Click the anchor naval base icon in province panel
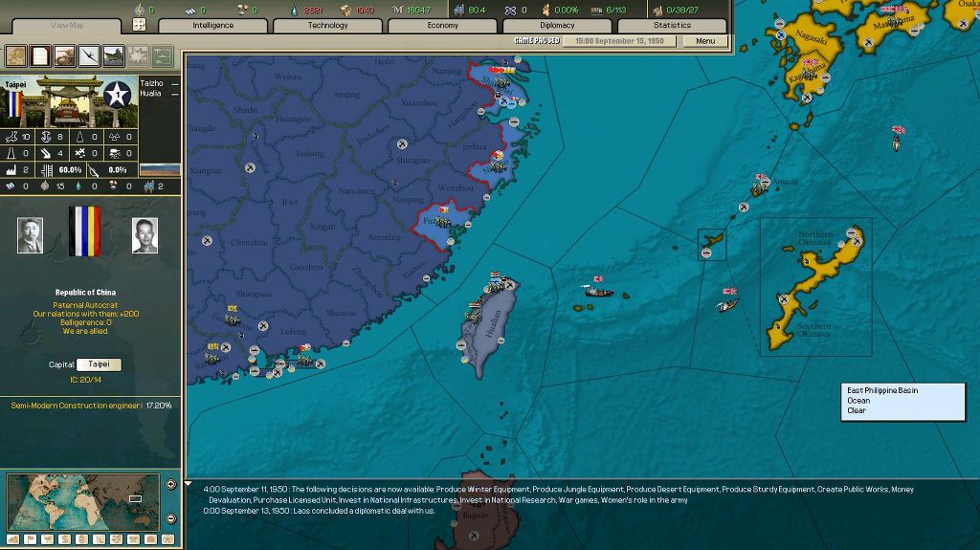Image resolution: width=980 pixels, height=550 pixels. [46, 136]
